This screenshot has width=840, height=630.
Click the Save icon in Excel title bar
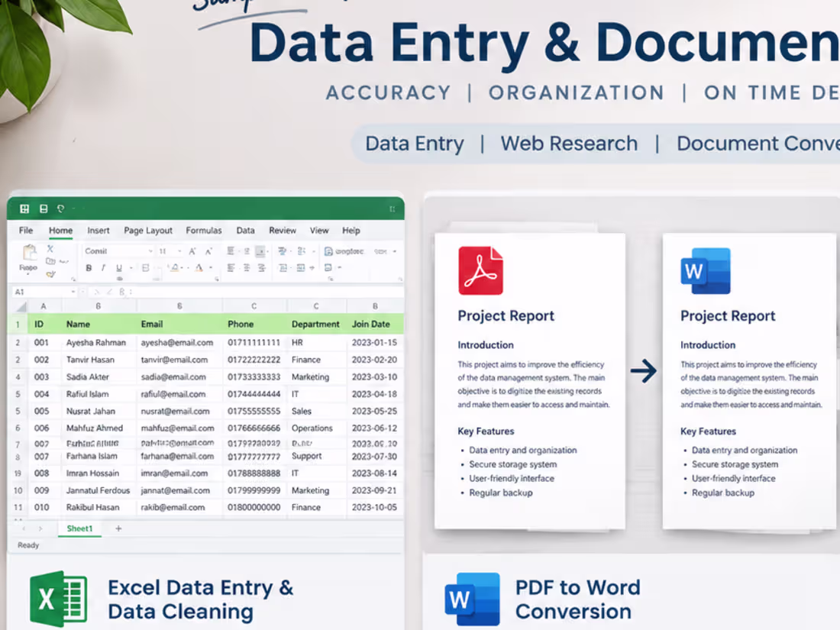44,208
